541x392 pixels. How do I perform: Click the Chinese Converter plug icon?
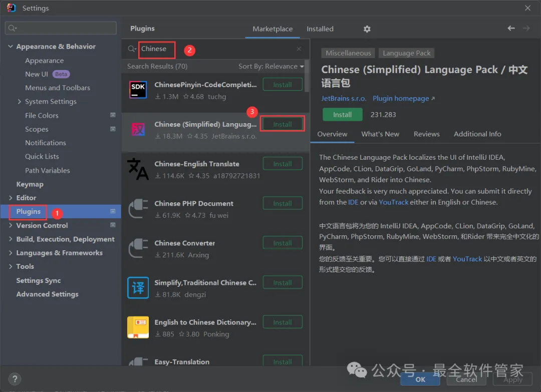point(138,248)
